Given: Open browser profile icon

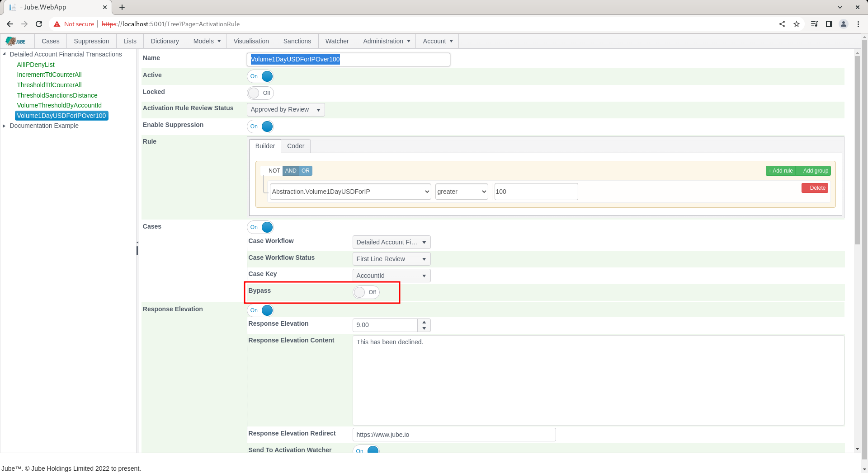Looking at the screenshot, I should [x=844, y=24].
